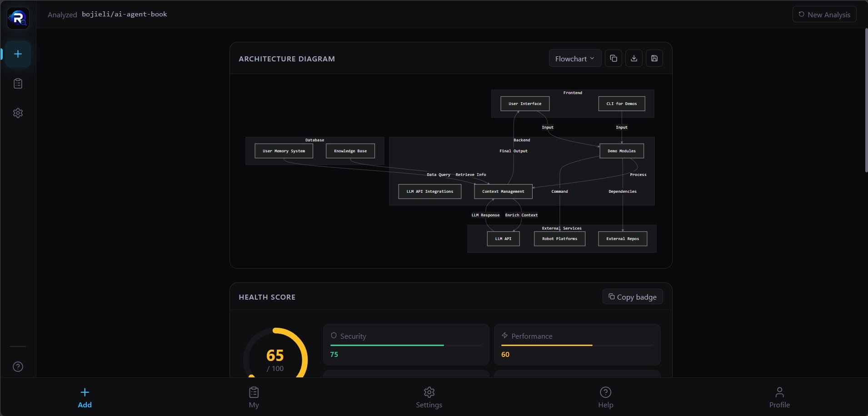Click the Enrich Context edge label

[521, 215]
